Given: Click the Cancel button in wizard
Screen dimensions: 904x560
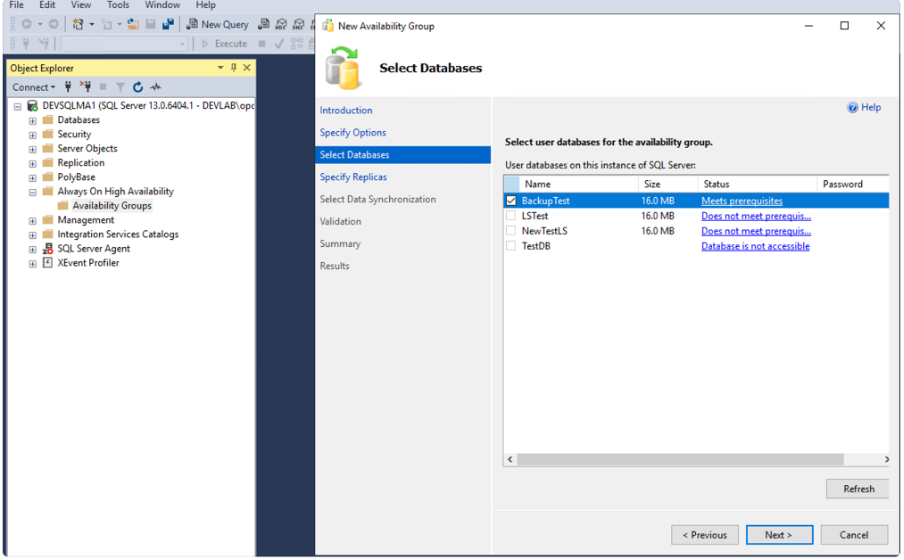Looking at the screenshot, I should tap(854, 535).
